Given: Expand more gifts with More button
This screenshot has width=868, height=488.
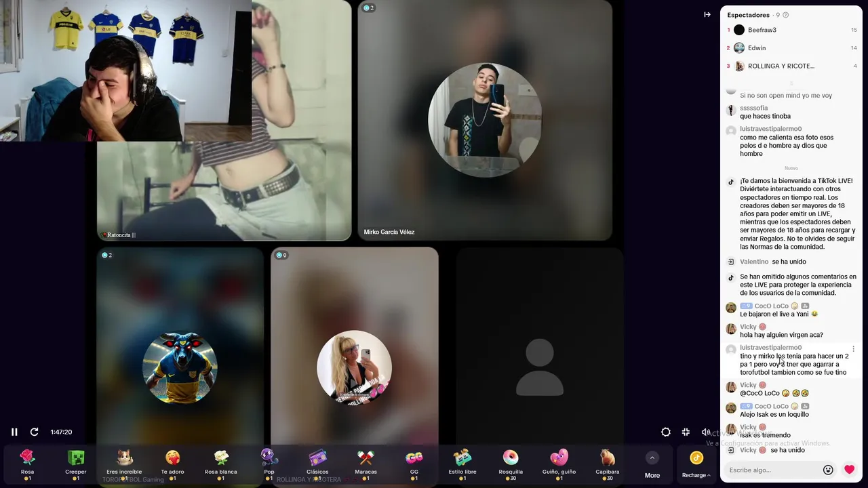Looking at the screenshot, I should tap(652, 466).
